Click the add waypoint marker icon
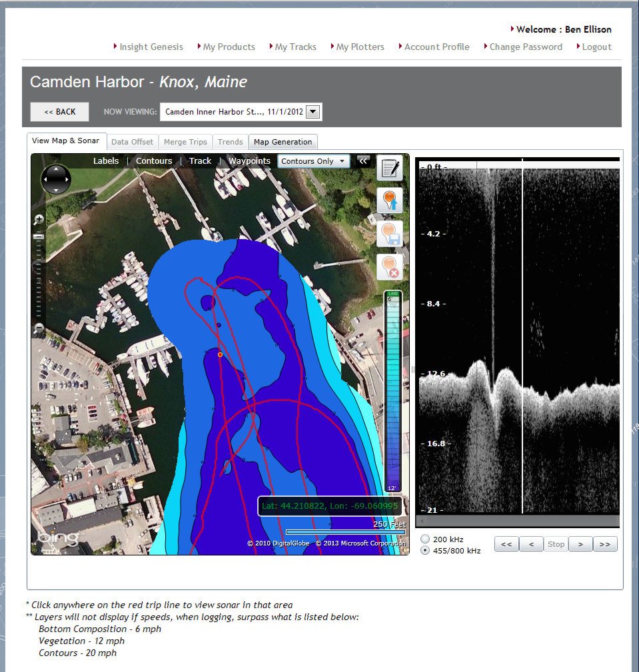 390,200
